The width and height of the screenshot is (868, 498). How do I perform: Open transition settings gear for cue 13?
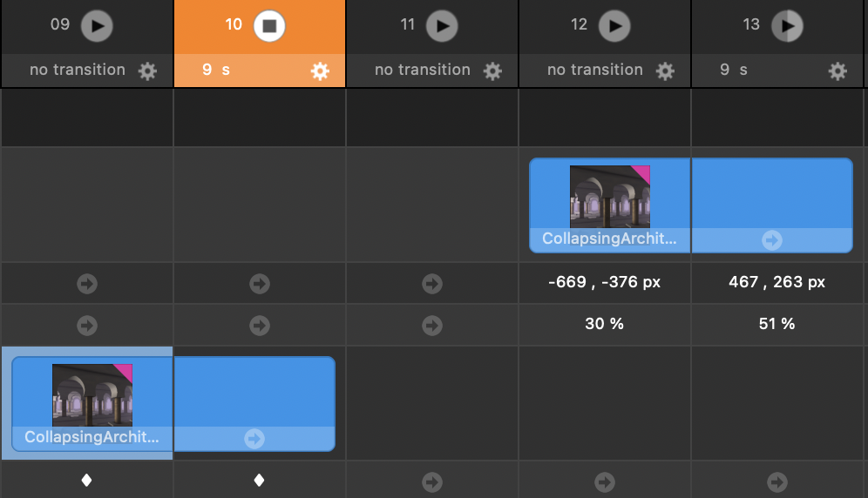(837, 71)
